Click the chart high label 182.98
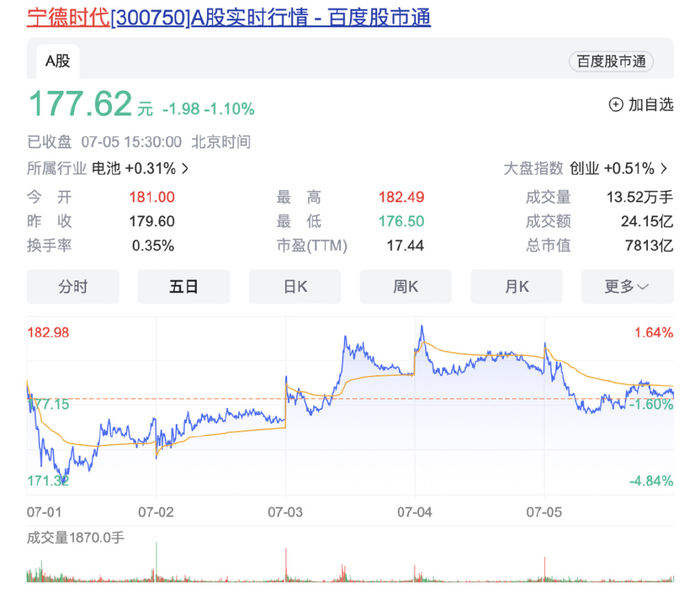The width and height of the screenshot is (700, 598). pyautogui.click(x=49, y=332)
